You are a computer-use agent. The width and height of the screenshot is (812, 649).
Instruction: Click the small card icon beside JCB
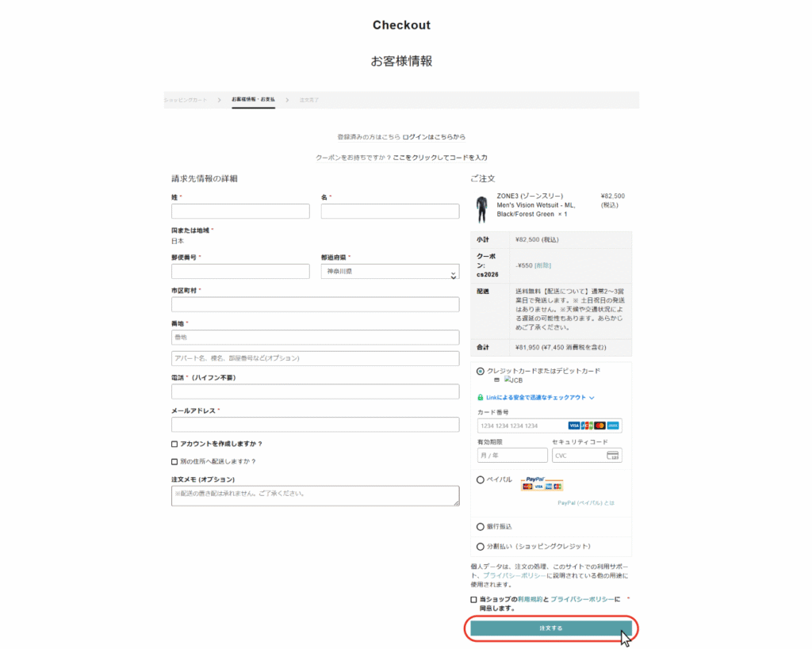click(x=497, y=380)
